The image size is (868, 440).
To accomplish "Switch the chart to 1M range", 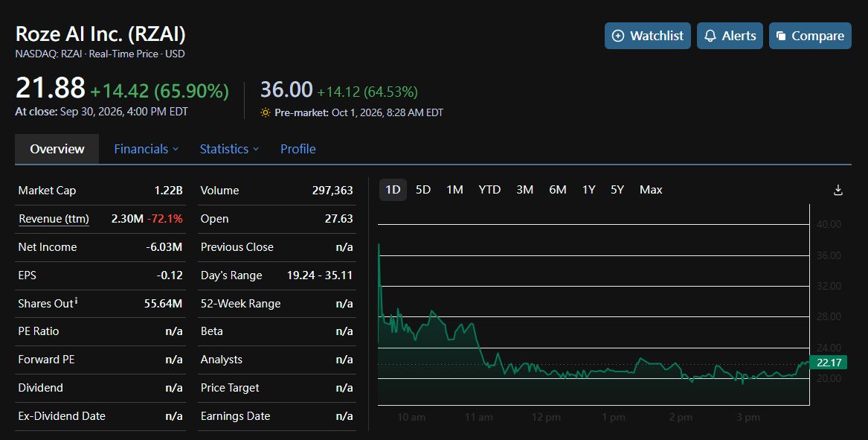I will (x=454, y=190).
